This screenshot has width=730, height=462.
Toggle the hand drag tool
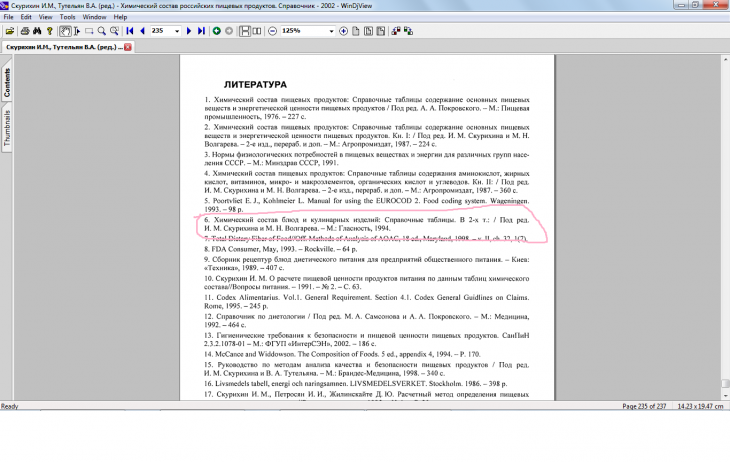(67, 31)
